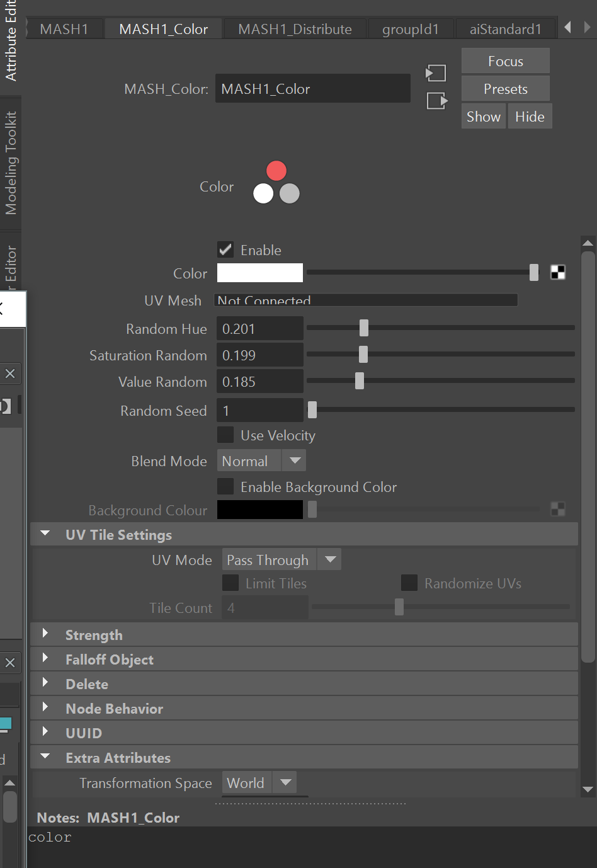Select the aiStandard1 tab
The height and width of the screenshot is (868, 597).
point(506,28)
